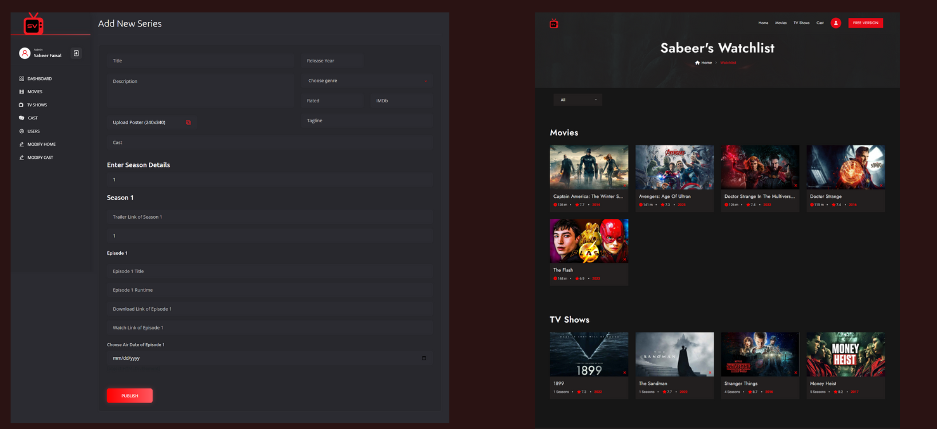Screen dimensions: 937x429
Task: Click the Upload Poster field
Action: [152, 122]
